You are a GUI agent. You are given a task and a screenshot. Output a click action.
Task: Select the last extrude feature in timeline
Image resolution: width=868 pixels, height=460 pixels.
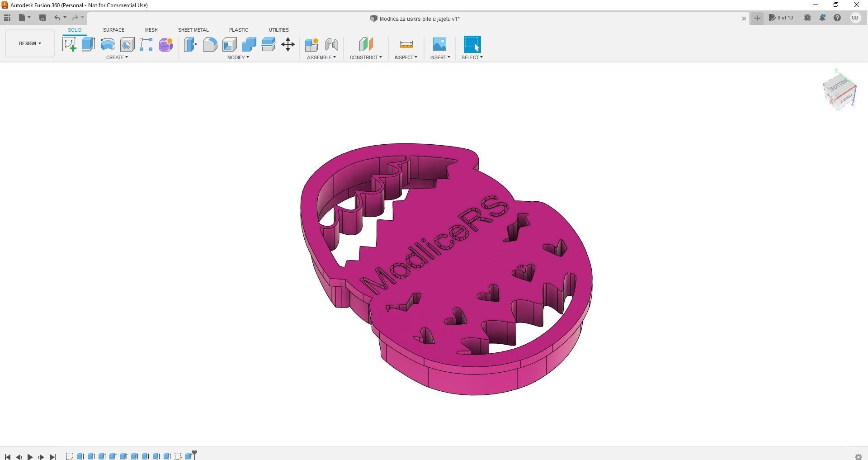[x=189, y=456]
